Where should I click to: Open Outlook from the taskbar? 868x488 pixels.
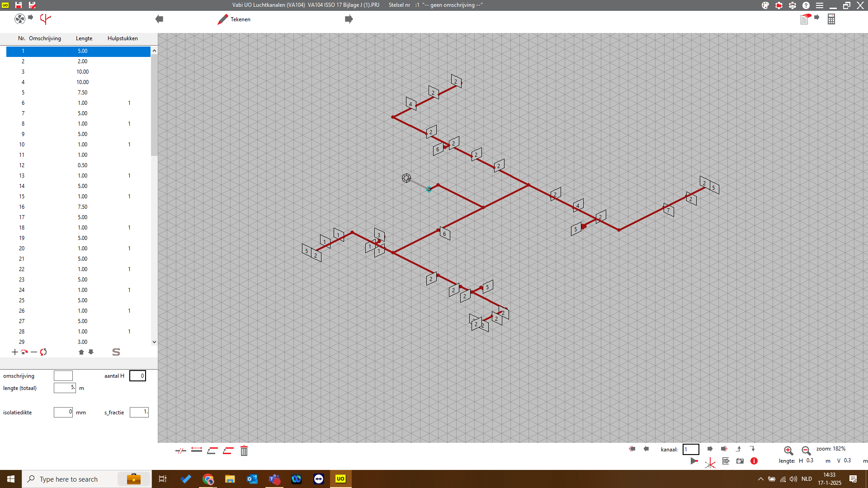click(252, 479)
